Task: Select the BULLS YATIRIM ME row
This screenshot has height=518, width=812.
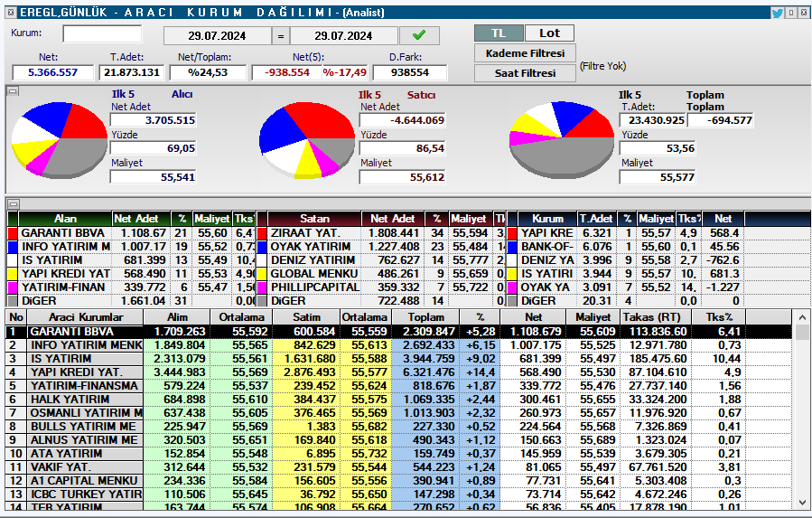Action: (x=398, y=426)
